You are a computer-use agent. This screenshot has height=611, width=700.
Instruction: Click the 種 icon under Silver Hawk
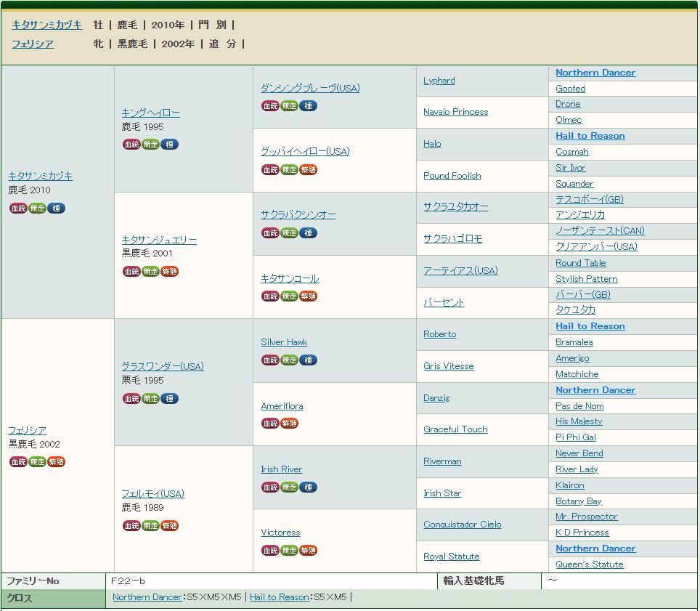pyautogui.click(x=308, y=360)
